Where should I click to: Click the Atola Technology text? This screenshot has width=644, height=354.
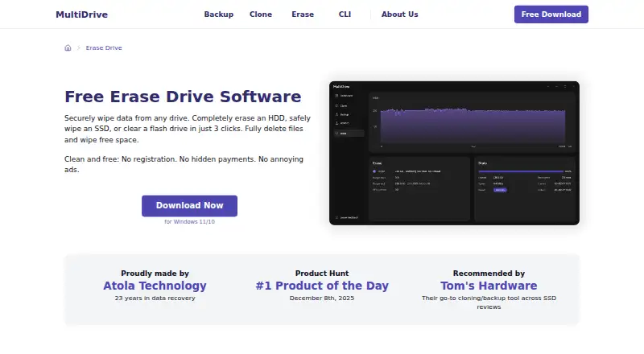pyautogui.click(x=155, y=286)
